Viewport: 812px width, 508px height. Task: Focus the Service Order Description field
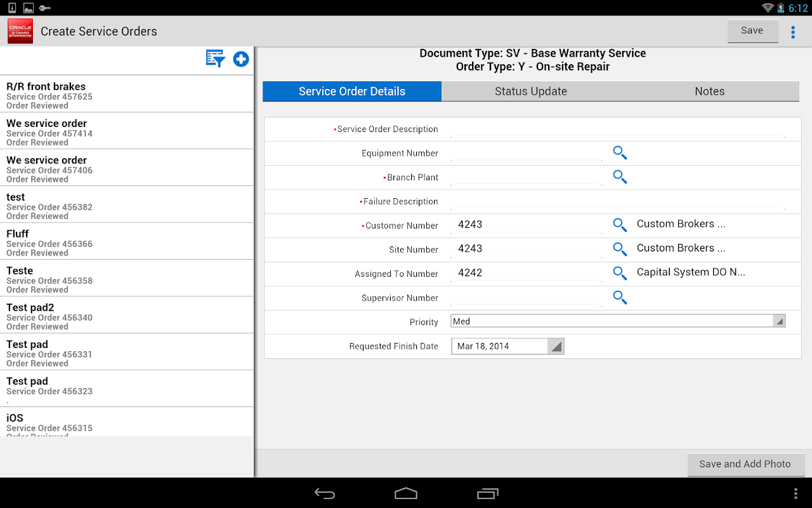(618, 129)
